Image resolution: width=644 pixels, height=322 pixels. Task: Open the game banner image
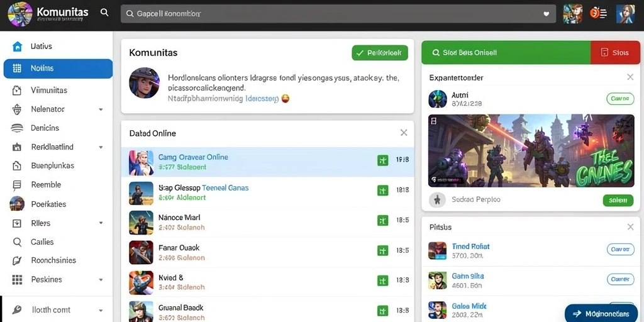[531, 151]
